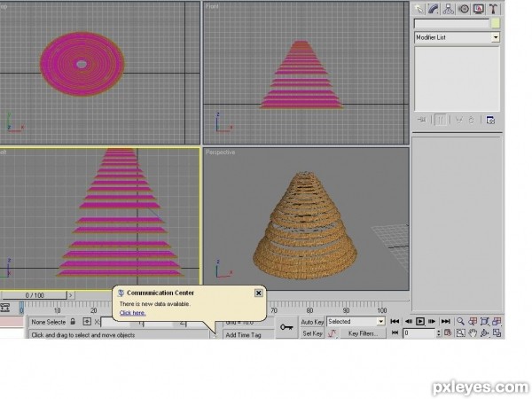The width and height of the screenshot is (532, 399).
Task: Select Arc Rotate tool
Action: [485, 333]
